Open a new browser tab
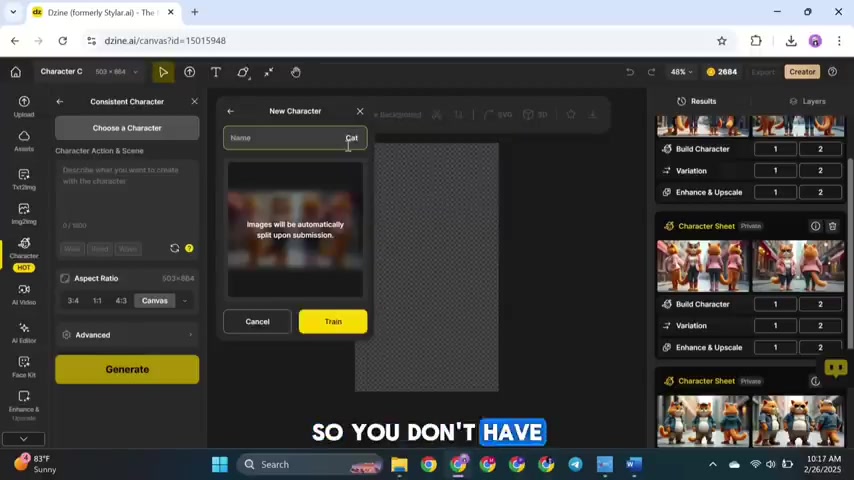 coord(194,12)
